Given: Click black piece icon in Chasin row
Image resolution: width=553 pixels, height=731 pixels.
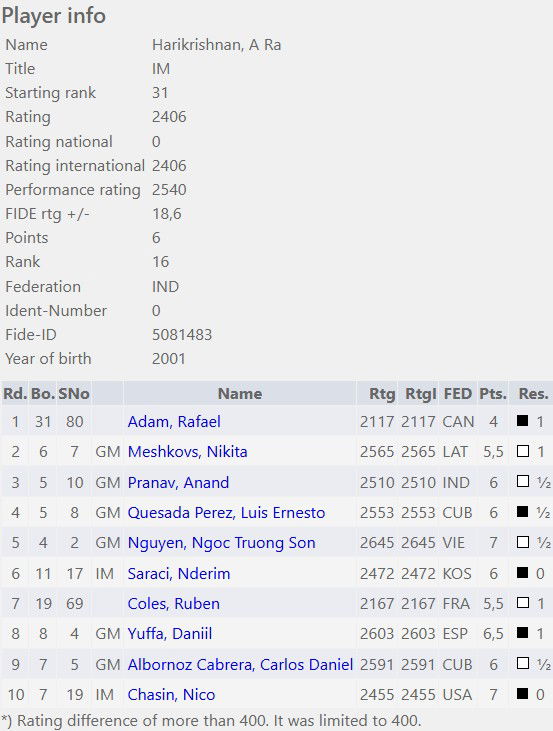Looking at the screenshot, I should pyautogui.click(x=523, y=693).
